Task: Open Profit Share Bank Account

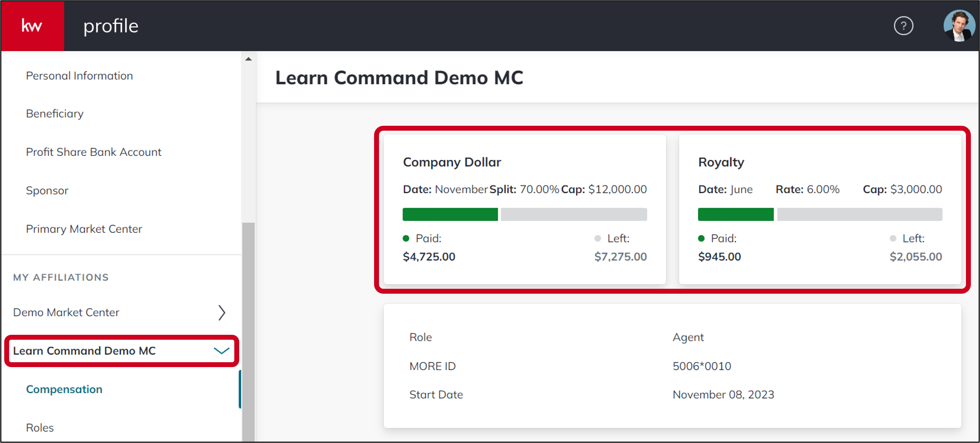Action: click(93, 152)
